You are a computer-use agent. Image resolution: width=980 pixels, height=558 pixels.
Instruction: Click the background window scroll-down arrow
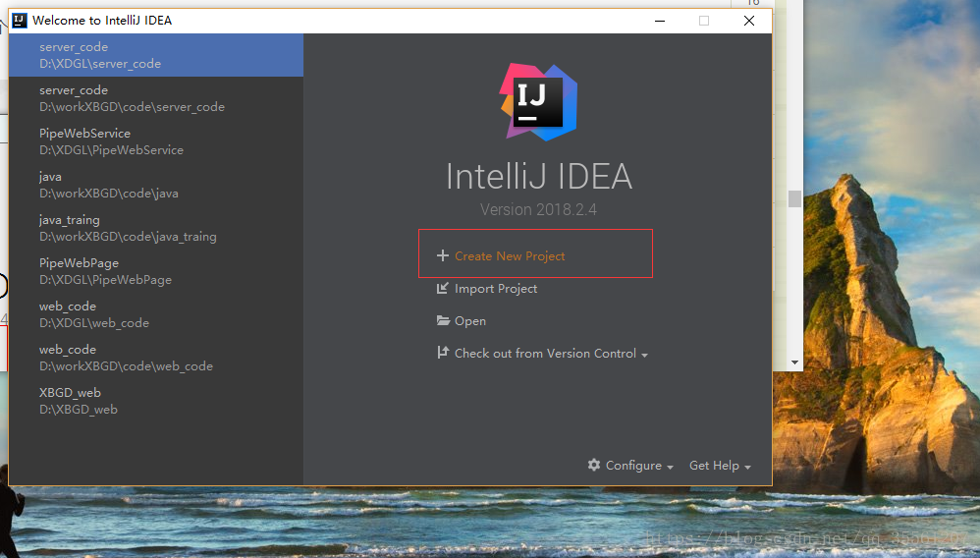point(794,363)
